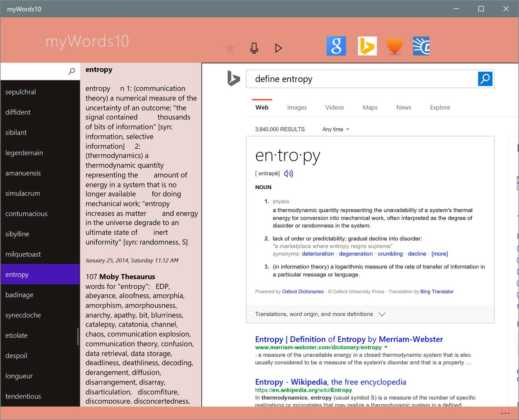This screenshot has width=519, height=420.
Task: Click the '3,640,000 RESULTS' count
Action: [280, 129]
